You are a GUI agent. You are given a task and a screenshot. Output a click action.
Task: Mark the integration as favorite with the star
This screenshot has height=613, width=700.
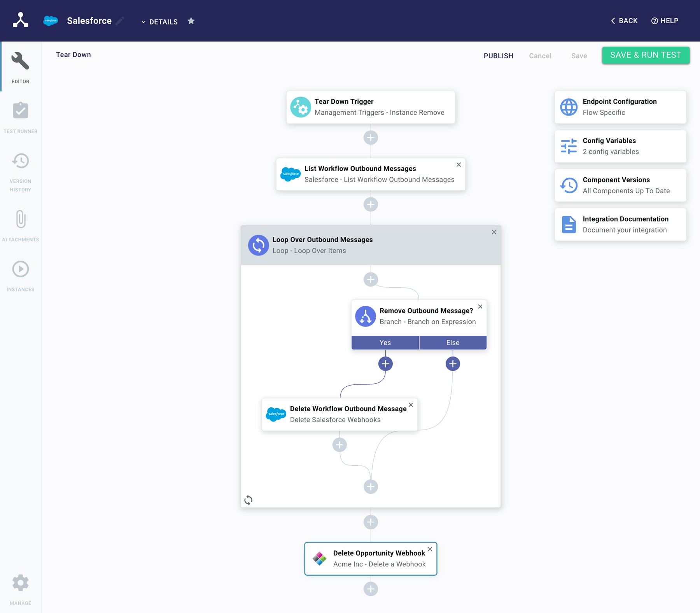[191, 21]
